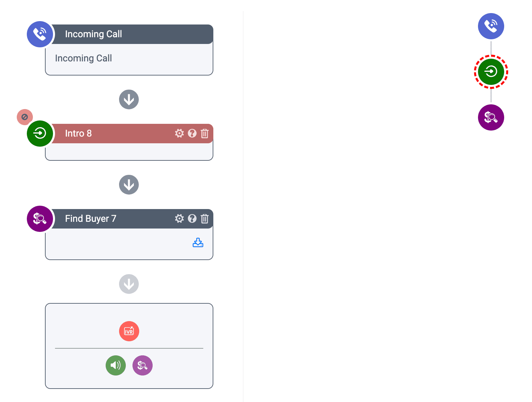Click the purple Find Buyer icon below IVR
Image resolution: width=532 pixels, height=402 pixels.
click(x=142, y=365)
